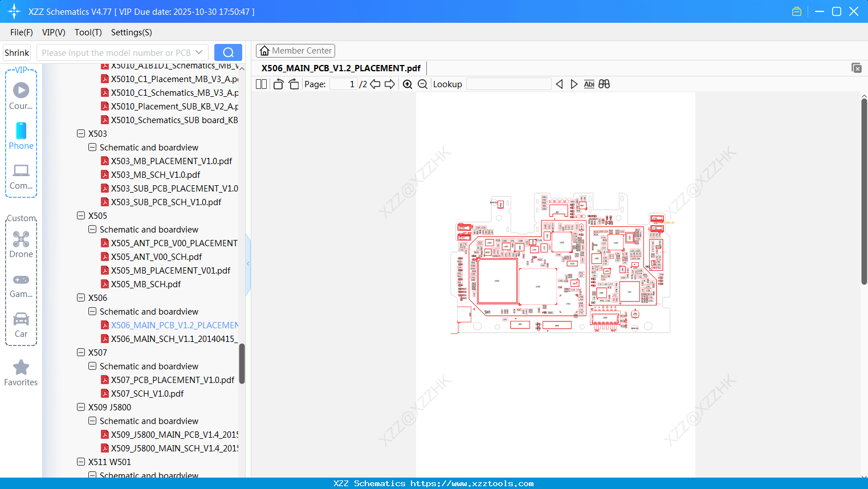Screen dimensions: 868x489
Task: Start the model search with the magnifier button
Action: [x=227, y=52]
